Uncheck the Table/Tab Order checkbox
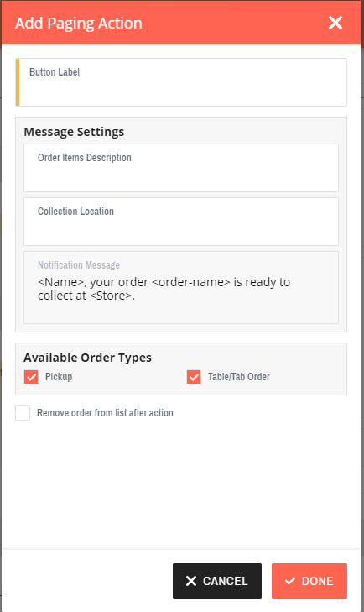 194,377
